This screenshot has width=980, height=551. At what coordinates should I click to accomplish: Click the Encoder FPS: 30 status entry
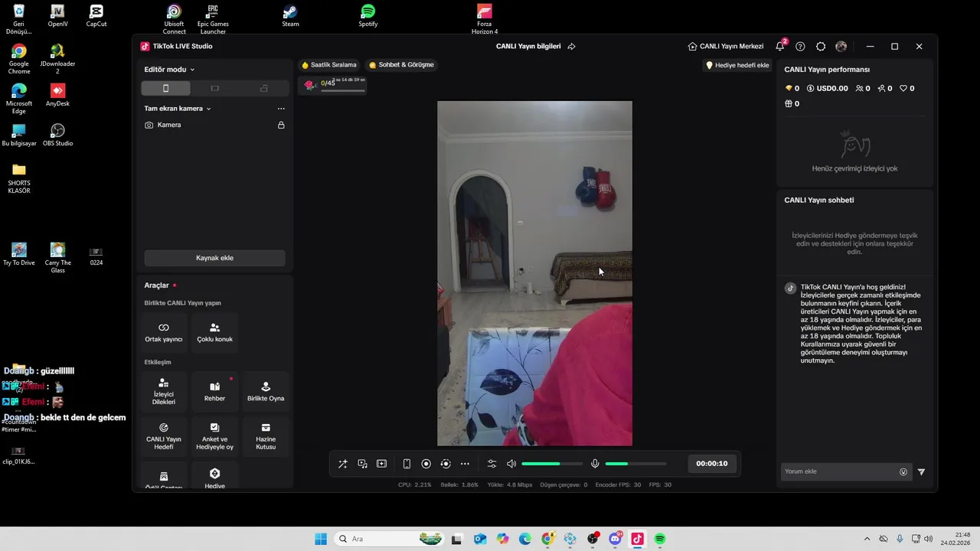click(618, 484)
